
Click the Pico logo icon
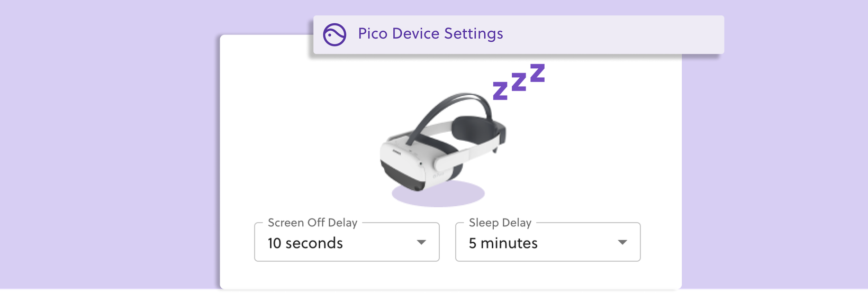click(x=334, y=35)
